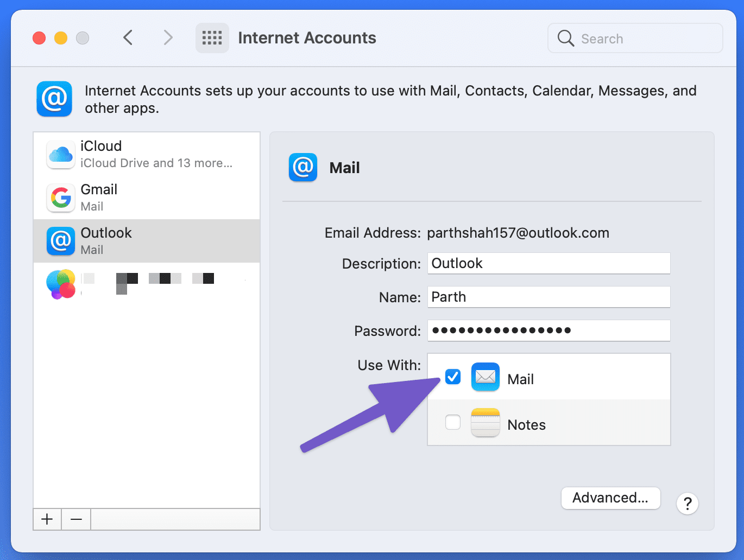Select the Game Center account row
This screenshot has width=744, height=560.
point(147,284)
